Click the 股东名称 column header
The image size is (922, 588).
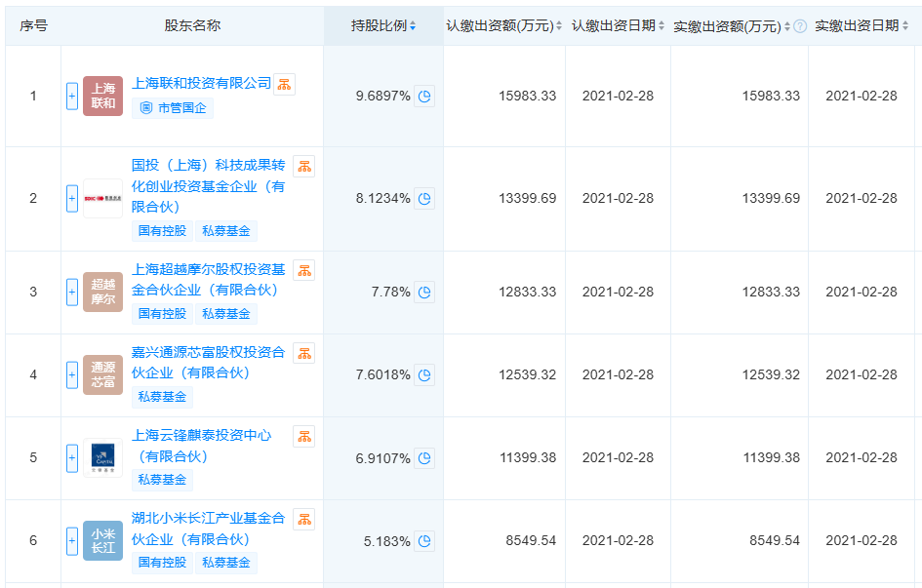192,26
